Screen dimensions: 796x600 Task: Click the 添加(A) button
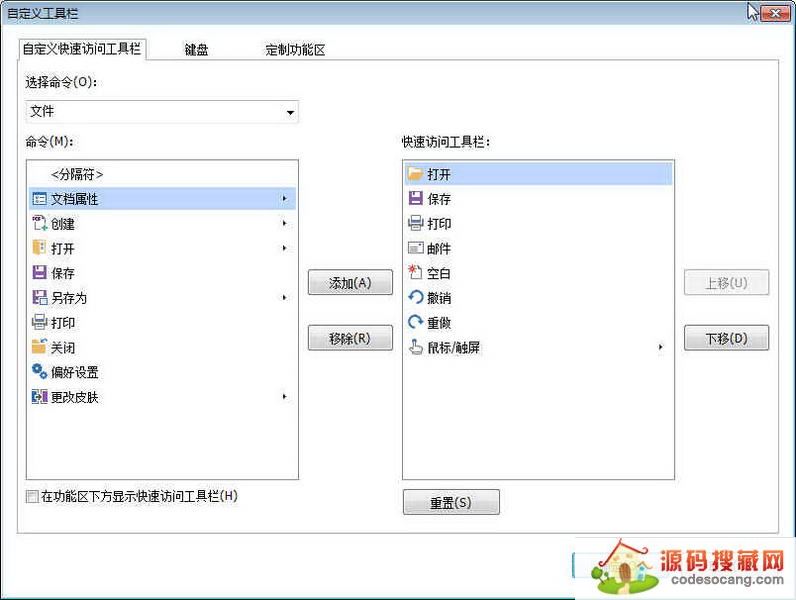coord(350,283)
